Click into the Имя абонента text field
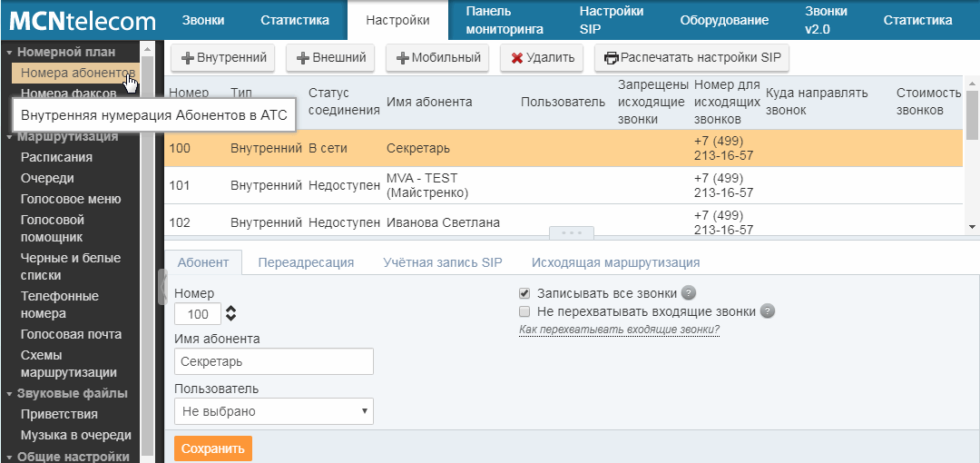 [273, 361]
